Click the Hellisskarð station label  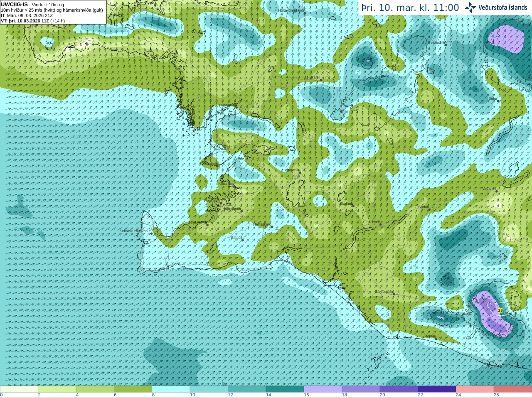(x=262, y=224)
